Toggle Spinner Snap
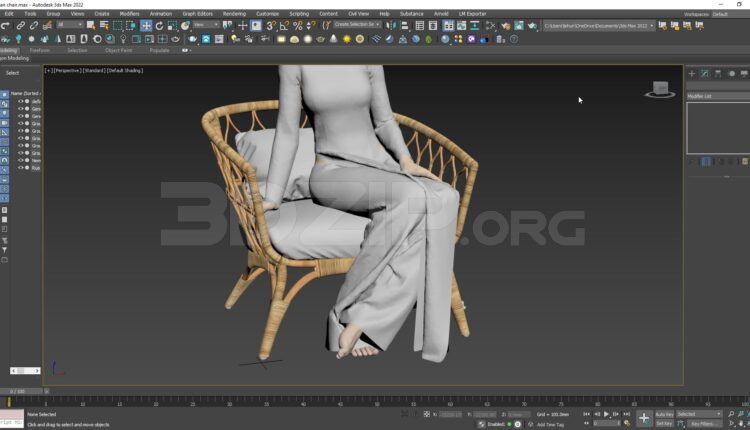The image size is (750, 430). (x=311, y=25)
